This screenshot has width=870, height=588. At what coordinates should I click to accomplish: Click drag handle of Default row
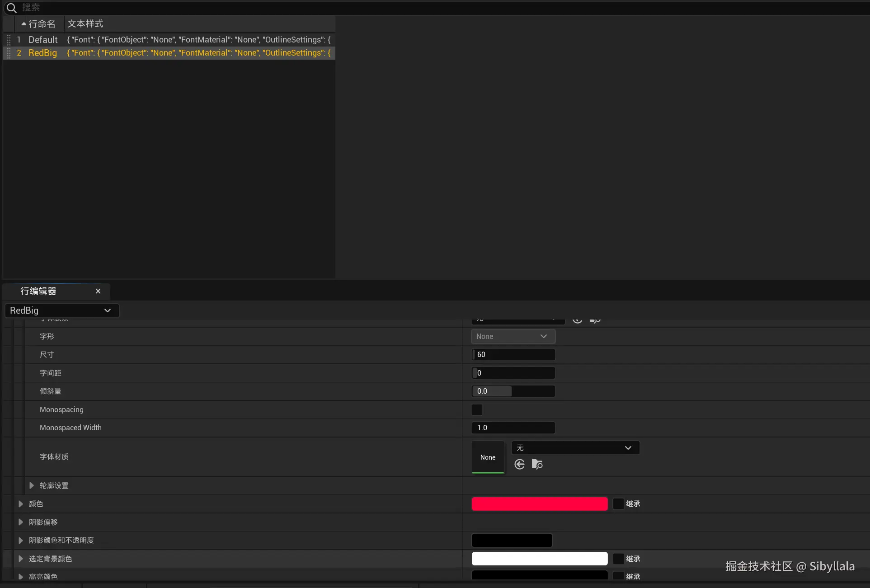click(9, 40)
